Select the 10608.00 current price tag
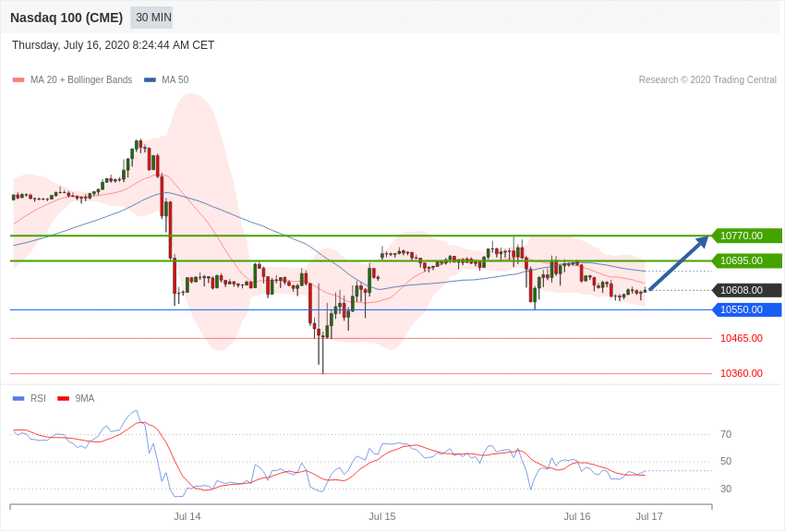The image size is (785, 532). [747, 290]
